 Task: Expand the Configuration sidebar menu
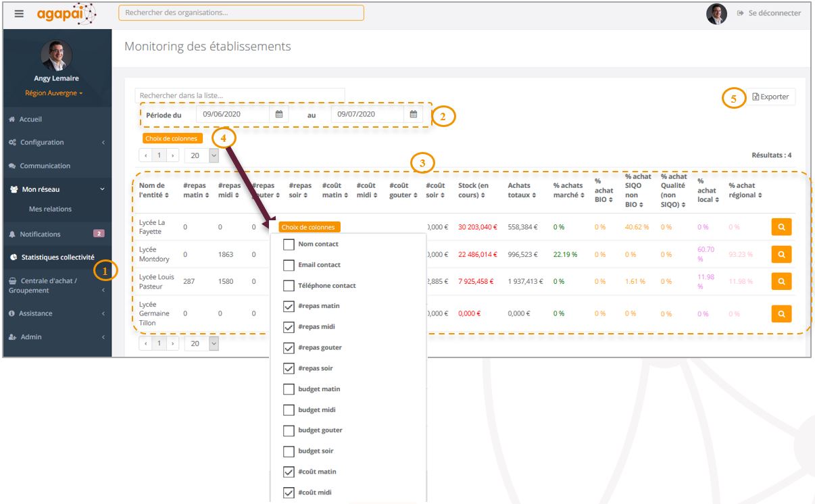(x=56, y=143)
